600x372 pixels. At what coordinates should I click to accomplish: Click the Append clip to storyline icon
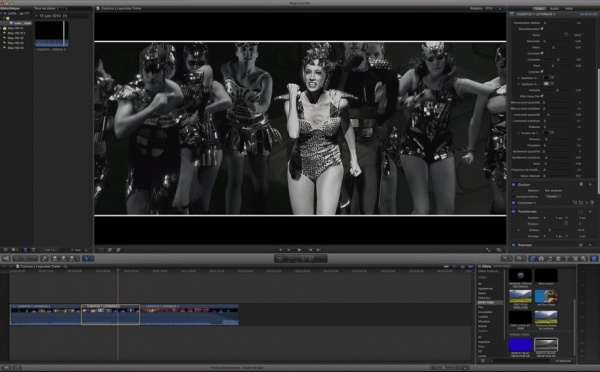(72, 258)
